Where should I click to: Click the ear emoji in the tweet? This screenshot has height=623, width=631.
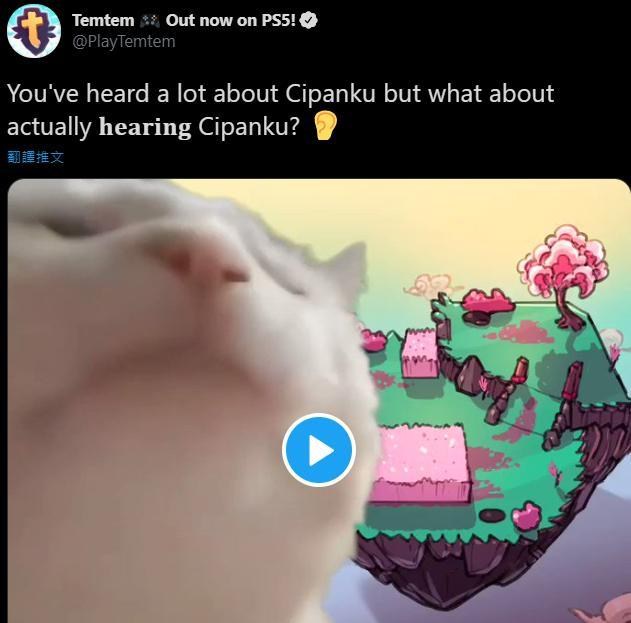click(x=325, y=126)
